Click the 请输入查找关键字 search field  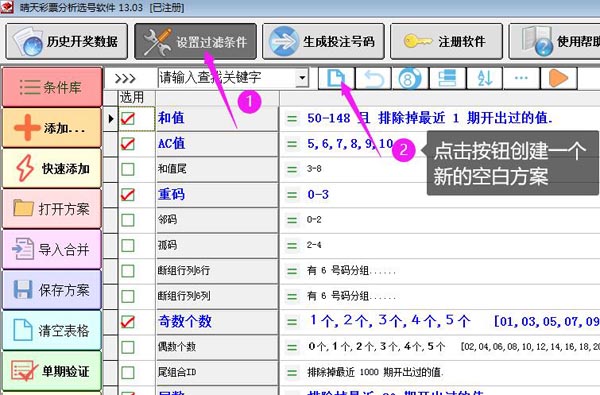click(x=227, y=78)
